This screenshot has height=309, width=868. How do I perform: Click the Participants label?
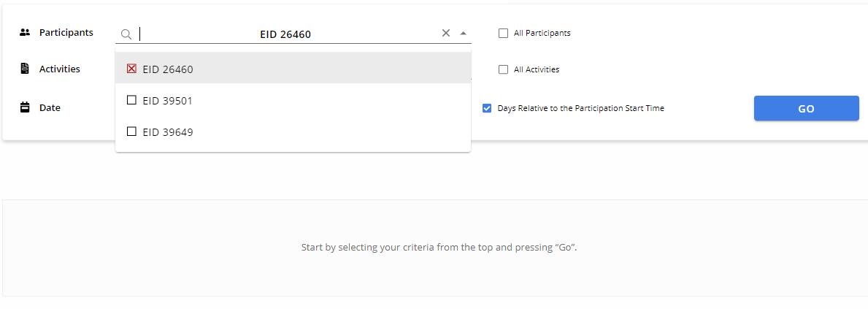click(x=66, y=33)
